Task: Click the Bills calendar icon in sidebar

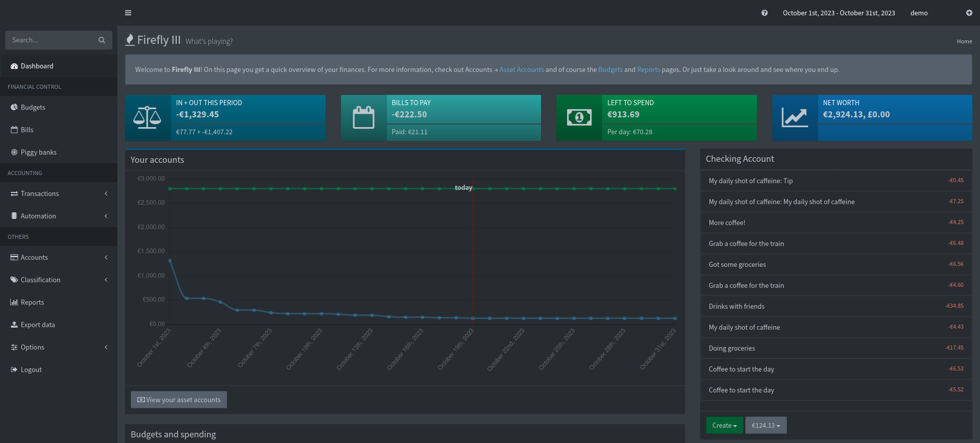Action: [x=14, y=130]
